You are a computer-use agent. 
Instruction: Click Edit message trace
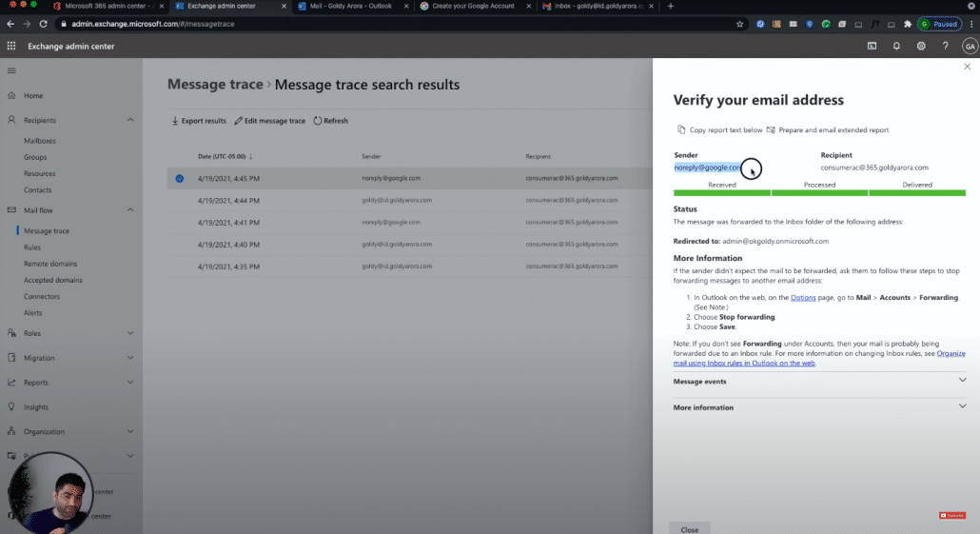pyautogui.click(x=270, y=121)
